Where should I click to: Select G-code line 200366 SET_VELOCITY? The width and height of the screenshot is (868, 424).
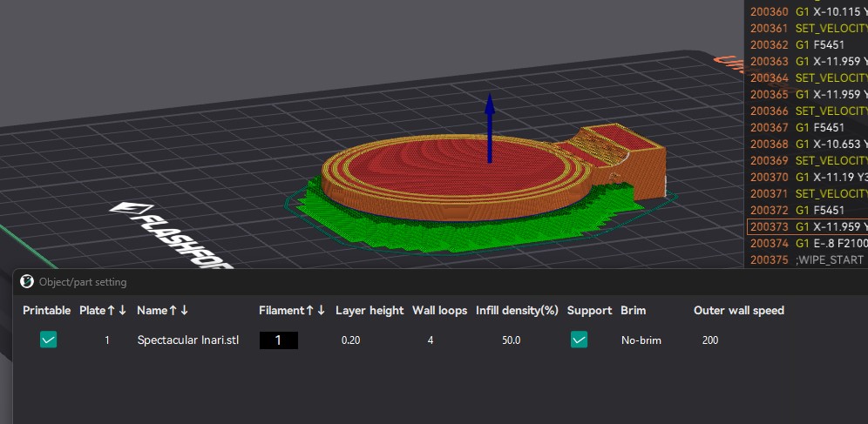(808, 111)
